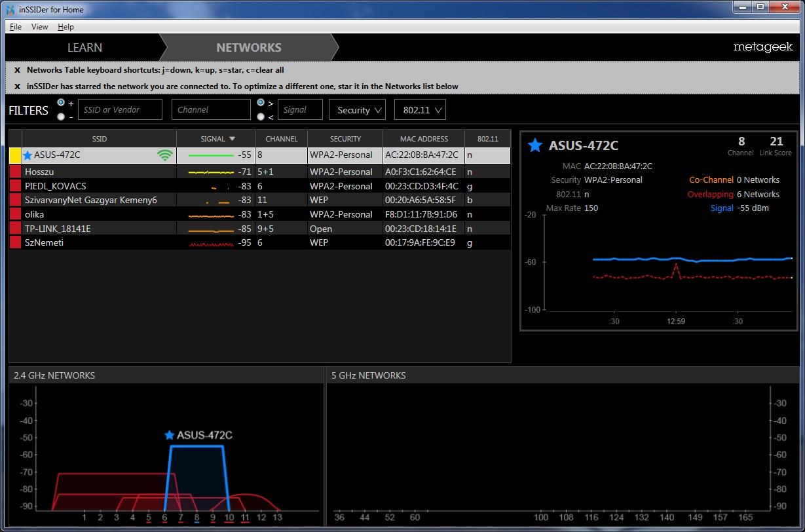805x532 pixels.
Task: Click the red color swatch for olika
Action: [x=15, y=214]
